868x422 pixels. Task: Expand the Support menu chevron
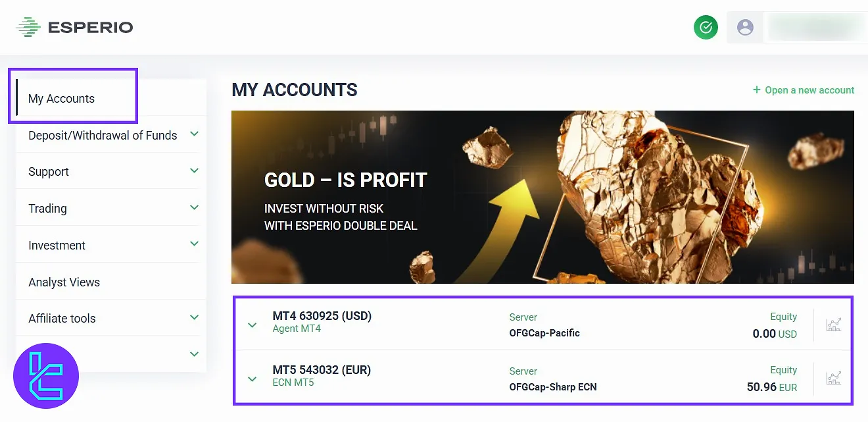click(x=194, y=171)
